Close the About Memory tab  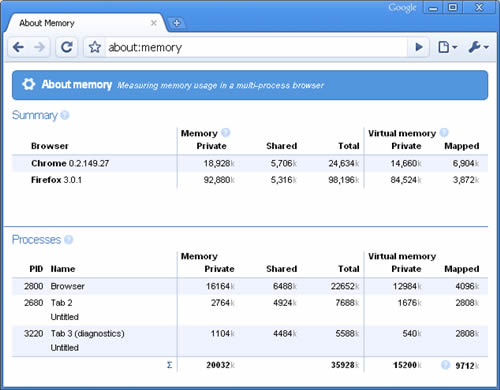154,23
